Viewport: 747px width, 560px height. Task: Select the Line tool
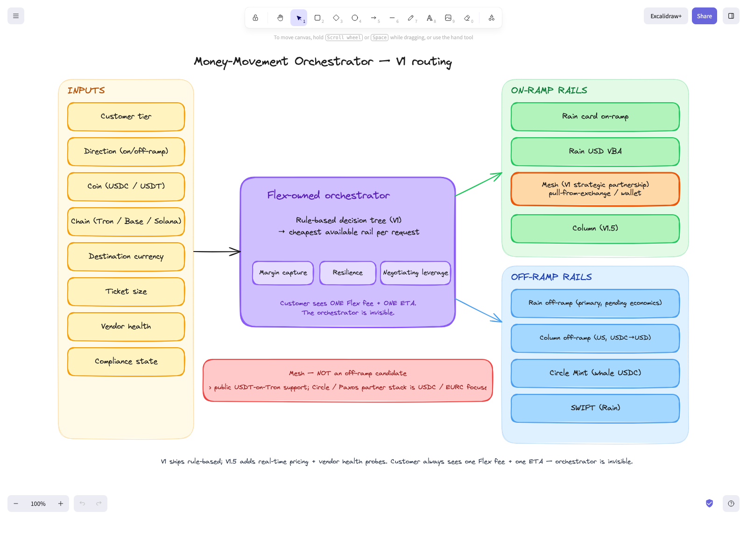click(x=392, y=18)
